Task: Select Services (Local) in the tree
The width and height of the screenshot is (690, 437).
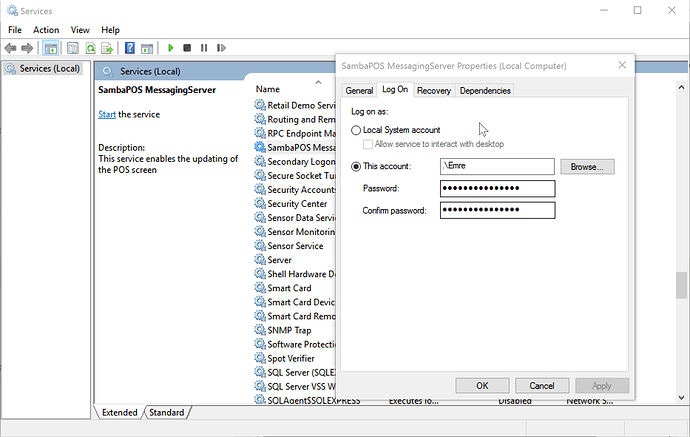Action: (x=43, y=69)
